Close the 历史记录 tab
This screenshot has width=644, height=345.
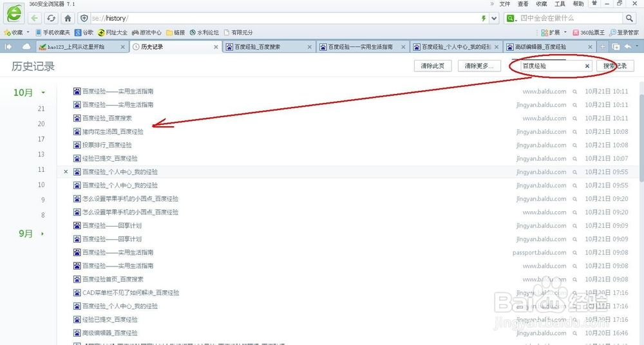(216, 47)
